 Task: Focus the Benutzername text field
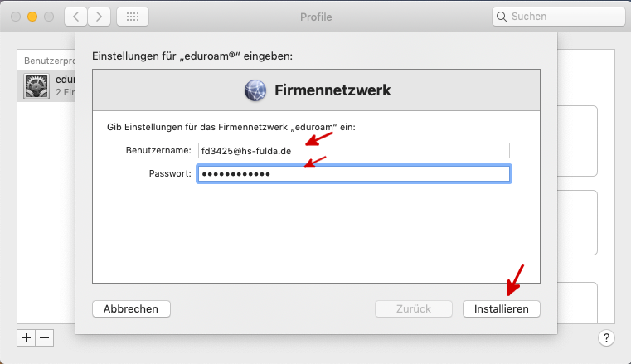tap(353, 150)
